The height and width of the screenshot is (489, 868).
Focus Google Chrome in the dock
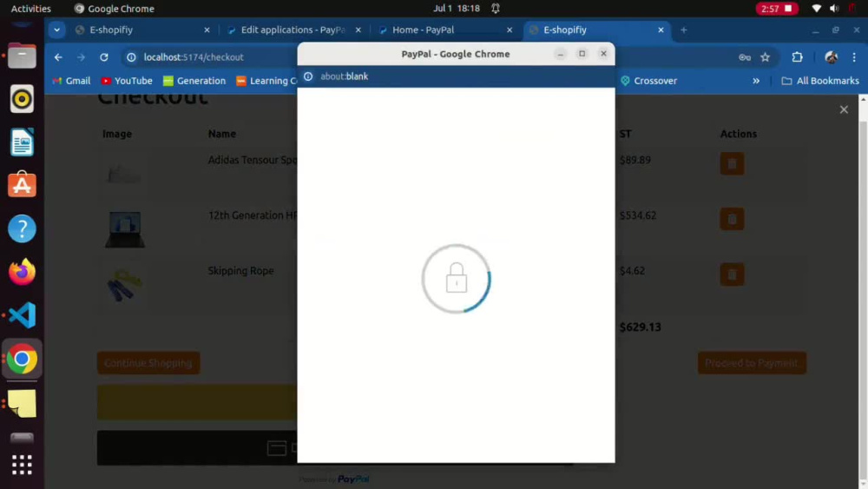click(x=22, y=359)
